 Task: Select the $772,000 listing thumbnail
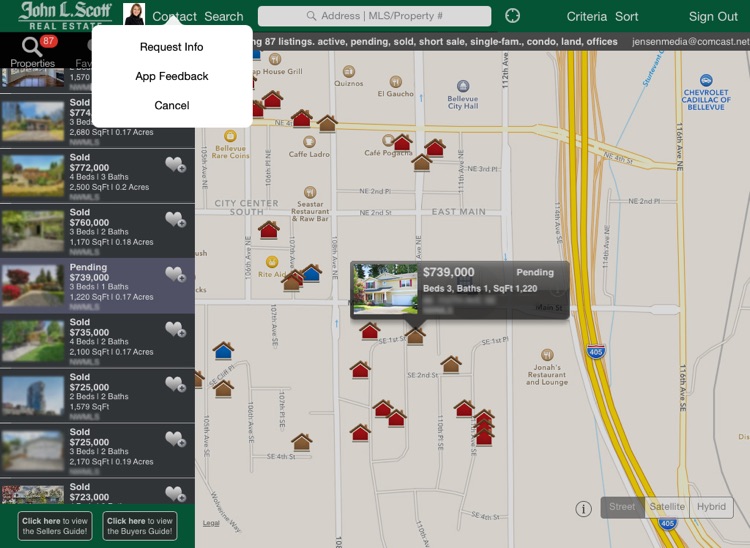pyautogui.click(x=33, y=175)
